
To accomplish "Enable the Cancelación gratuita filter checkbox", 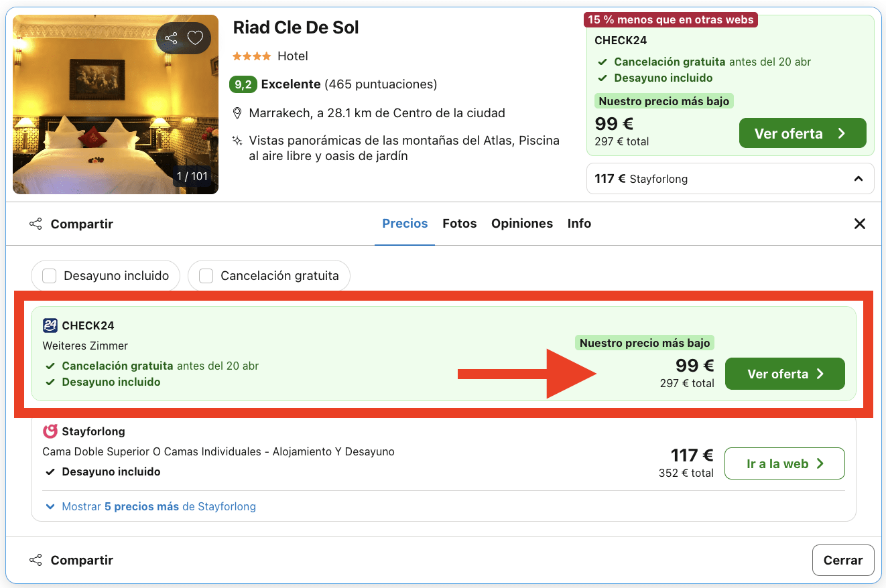I will [206, 276].
